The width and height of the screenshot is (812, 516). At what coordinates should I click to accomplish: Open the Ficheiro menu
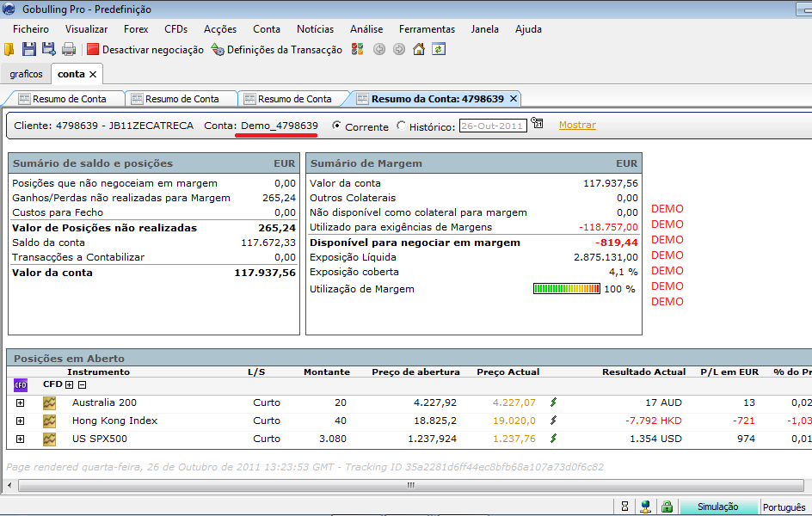[31, 29]
